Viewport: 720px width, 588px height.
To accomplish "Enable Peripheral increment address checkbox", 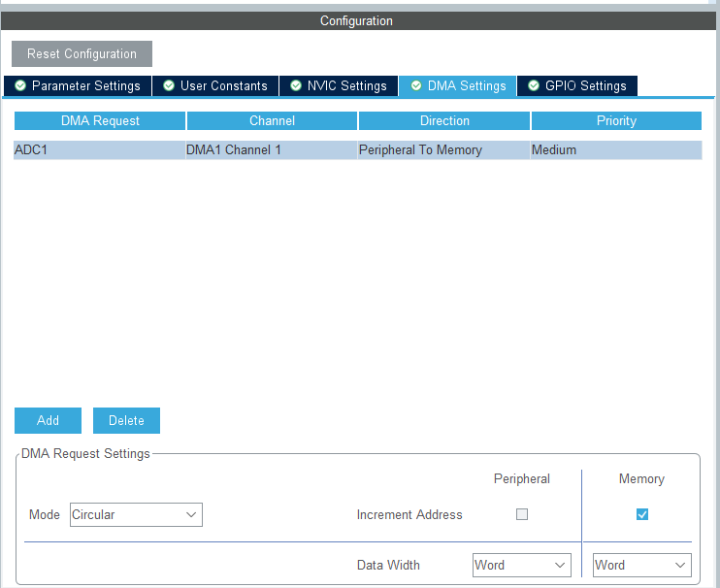I will click(x=522, y=514).
